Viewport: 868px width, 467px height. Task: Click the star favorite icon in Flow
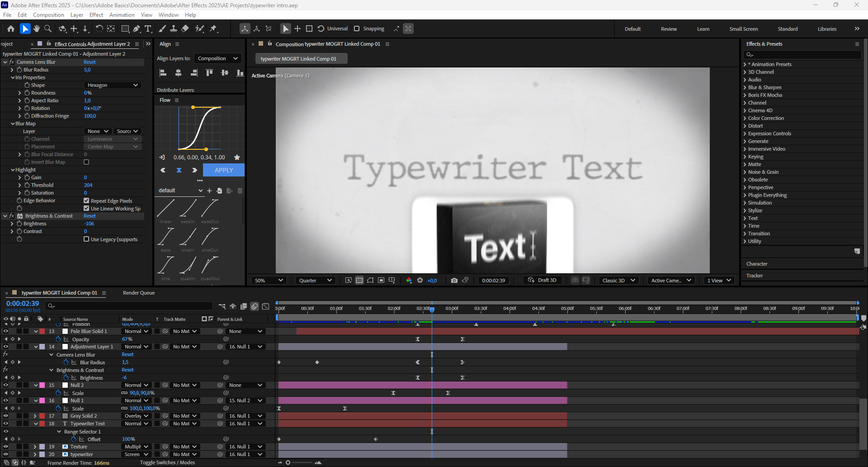click(x=237, y=157)
